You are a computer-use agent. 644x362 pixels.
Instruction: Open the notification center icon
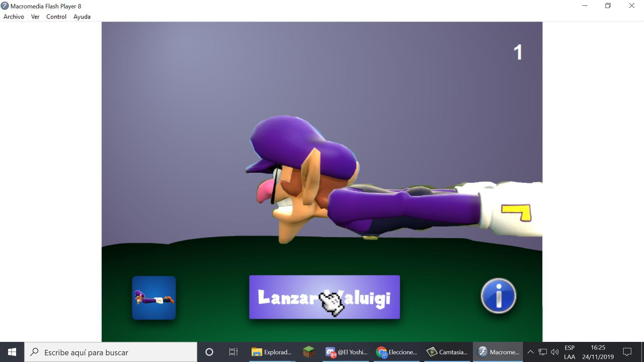pyautogui.click(x=627, y=352)
